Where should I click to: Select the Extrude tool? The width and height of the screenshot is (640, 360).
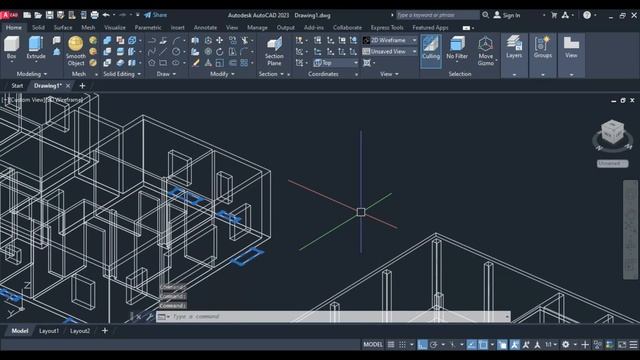[x=36, y=48]
